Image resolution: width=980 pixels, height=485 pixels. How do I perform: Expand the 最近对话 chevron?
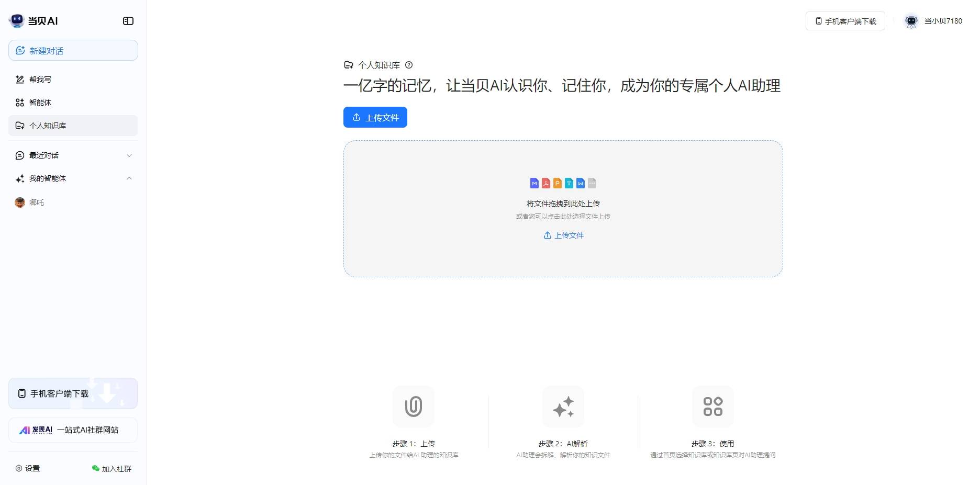[x=129, y=155]
